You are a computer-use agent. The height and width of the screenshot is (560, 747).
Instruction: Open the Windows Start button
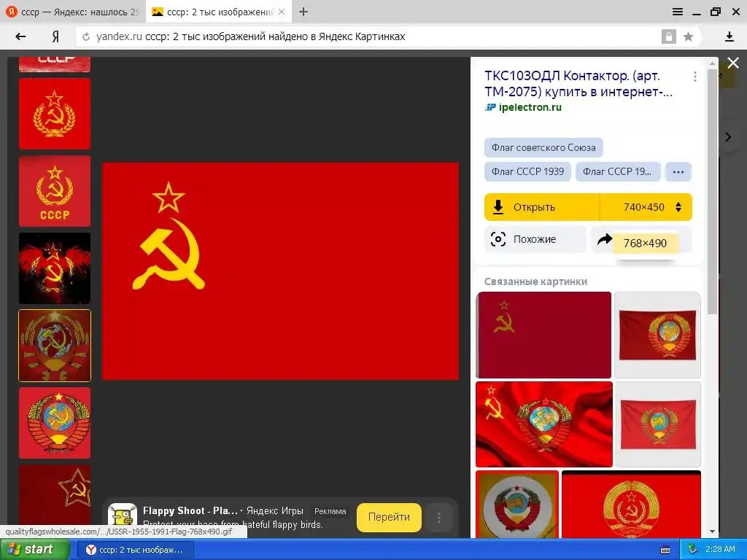coord(35,549)
